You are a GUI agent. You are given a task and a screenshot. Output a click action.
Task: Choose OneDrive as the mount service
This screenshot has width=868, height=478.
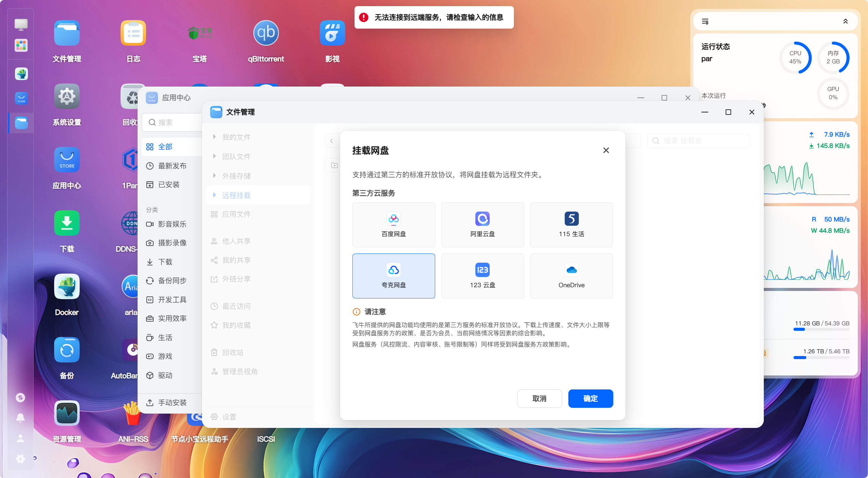(571, 276)
